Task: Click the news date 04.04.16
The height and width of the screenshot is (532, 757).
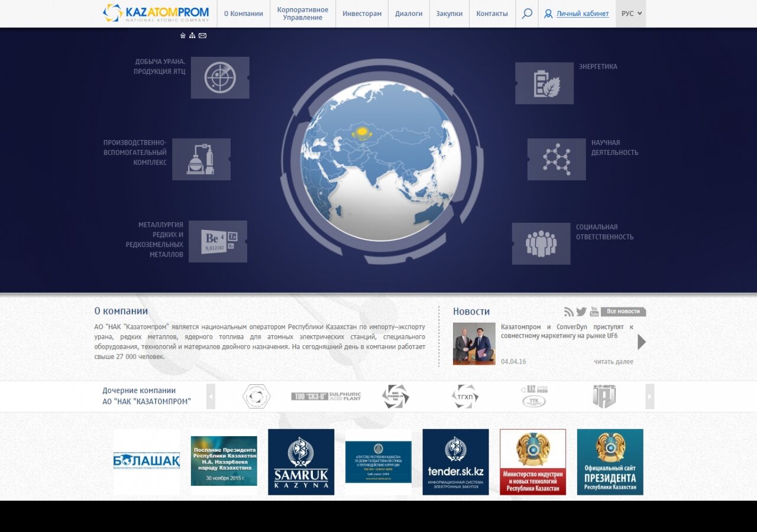Action: click(x=513, y=362)
